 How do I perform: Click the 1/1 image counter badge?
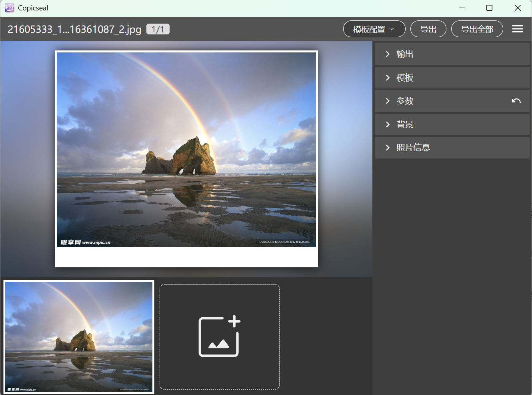point(158,29)
